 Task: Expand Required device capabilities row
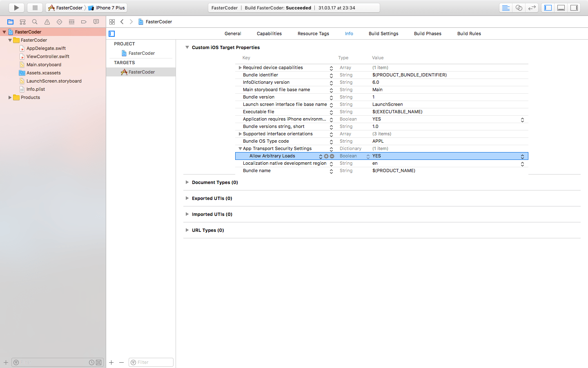coord(240,67)
